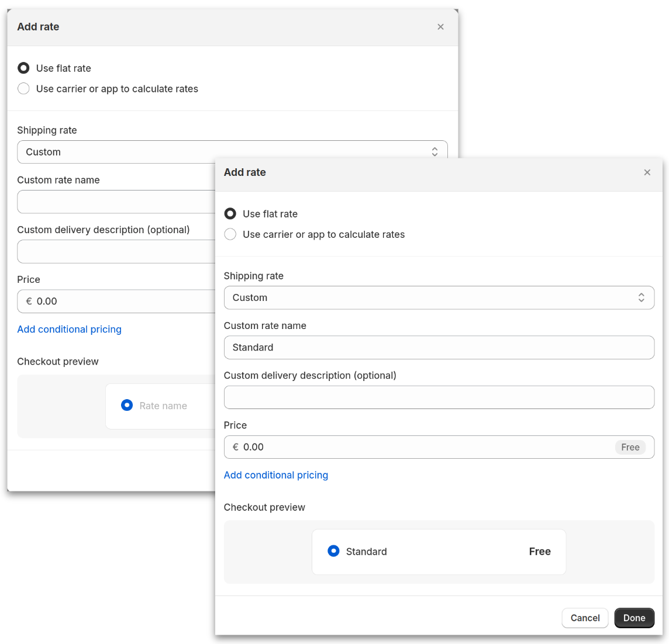This screenshot has height=644, width=669.
Task: Close the front Add rate dialog
Action: point(647,172)
